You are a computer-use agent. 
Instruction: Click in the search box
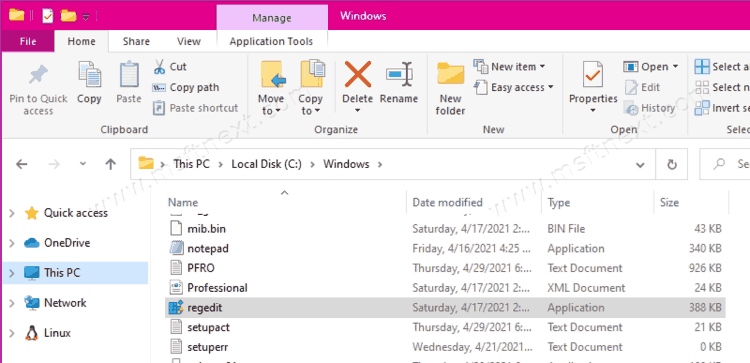[x=725, y=164]
